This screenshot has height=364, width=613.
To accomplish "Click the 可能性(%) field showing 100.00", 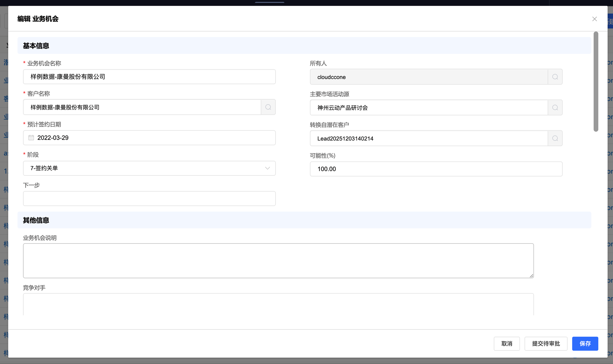I will pyautogui.click(x=436, y=169).
